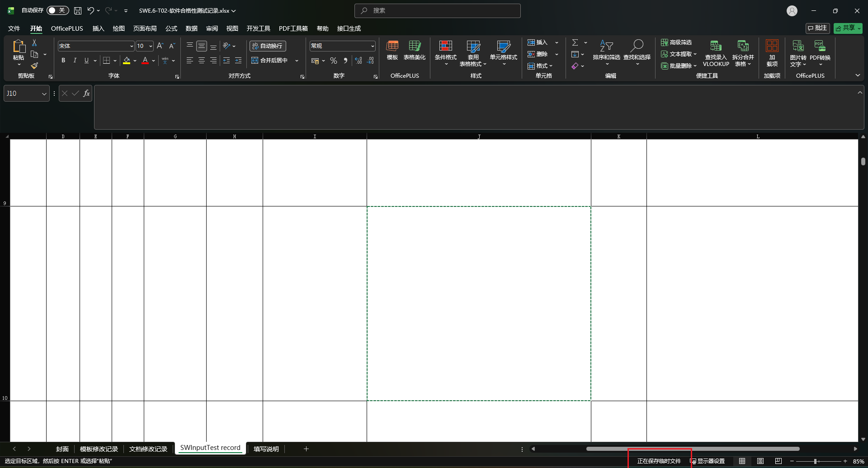This screenshot has height=468, width=868.
Task: Click the Find and Select magnifier icon
Action: (637, 46)
